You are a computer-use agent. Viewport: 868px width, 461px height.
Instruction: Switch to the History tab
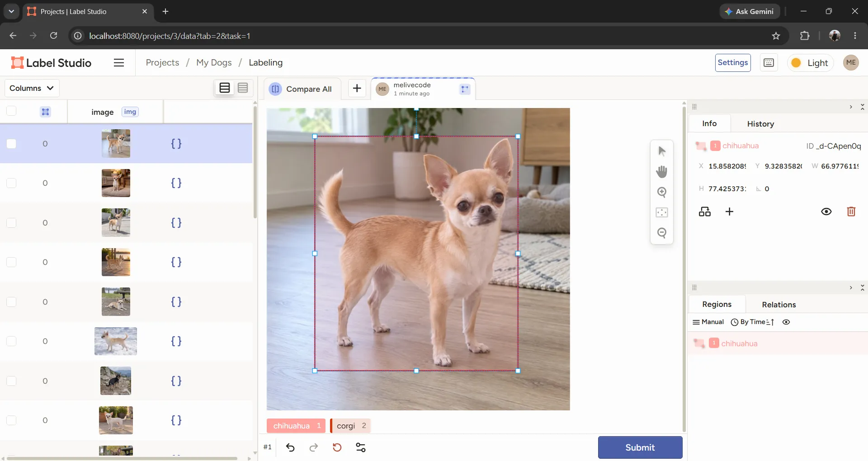click(760, 124)
